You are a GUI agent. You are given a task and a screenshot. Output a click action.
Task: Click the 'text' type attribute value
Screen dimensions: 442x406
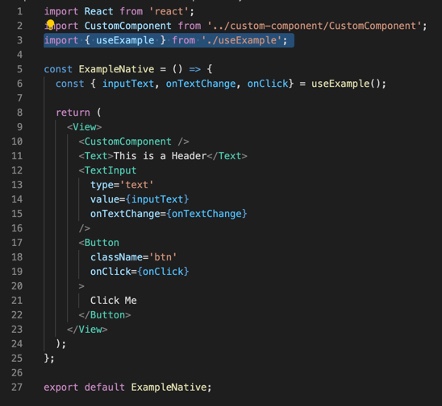[x=137, y=185]
